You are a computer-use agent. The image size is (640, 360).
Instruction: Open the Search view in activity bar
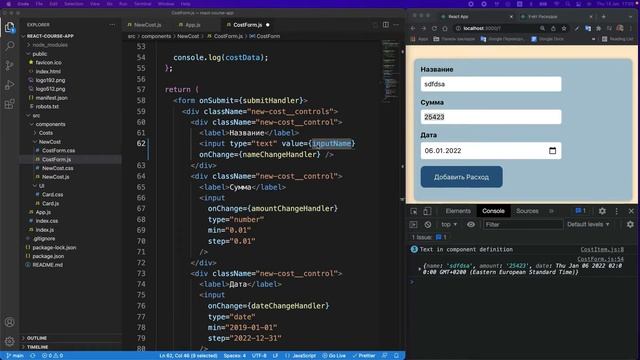click(10, 46)
